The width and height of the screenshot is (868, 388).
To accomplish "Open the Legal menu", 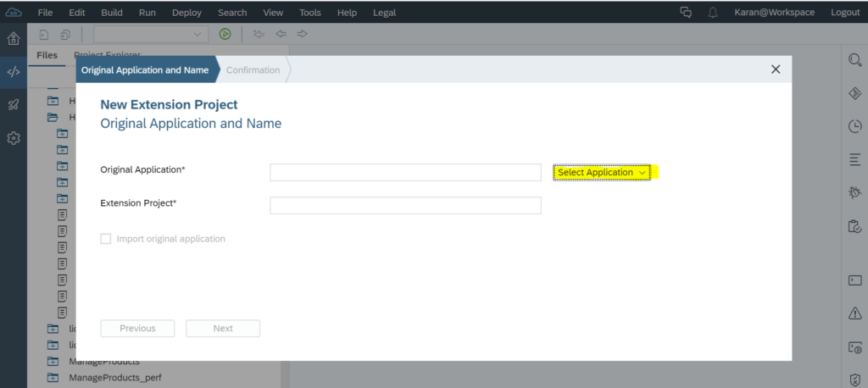I will coord(385,12).
